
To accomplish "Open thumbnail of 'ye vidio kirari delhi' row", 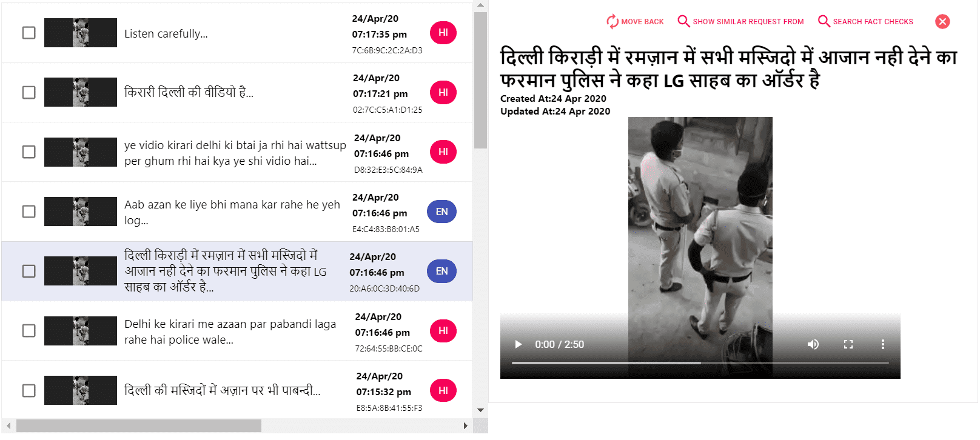I will click(81, 152).
